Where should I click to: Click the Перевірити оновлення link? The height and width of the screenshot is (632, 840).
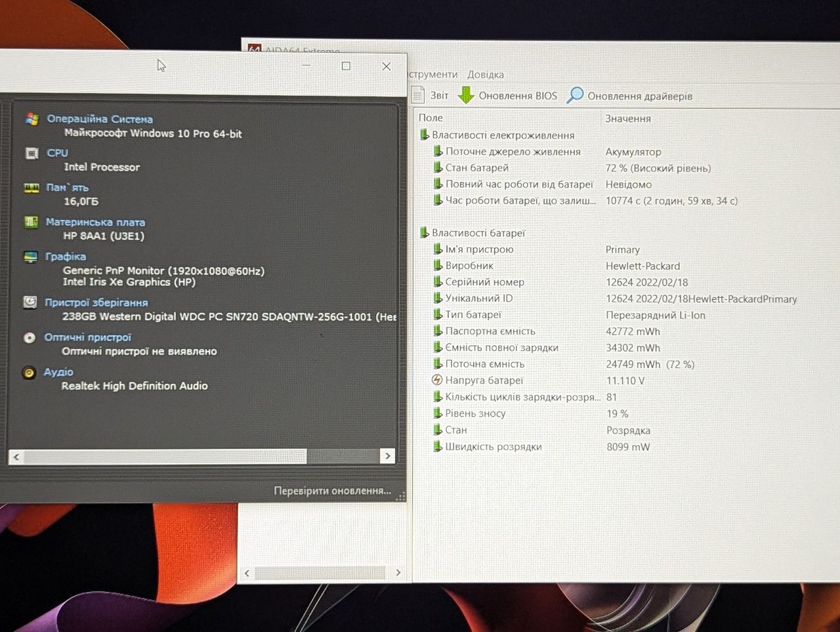pyautogui.click(x=332, y=490)
